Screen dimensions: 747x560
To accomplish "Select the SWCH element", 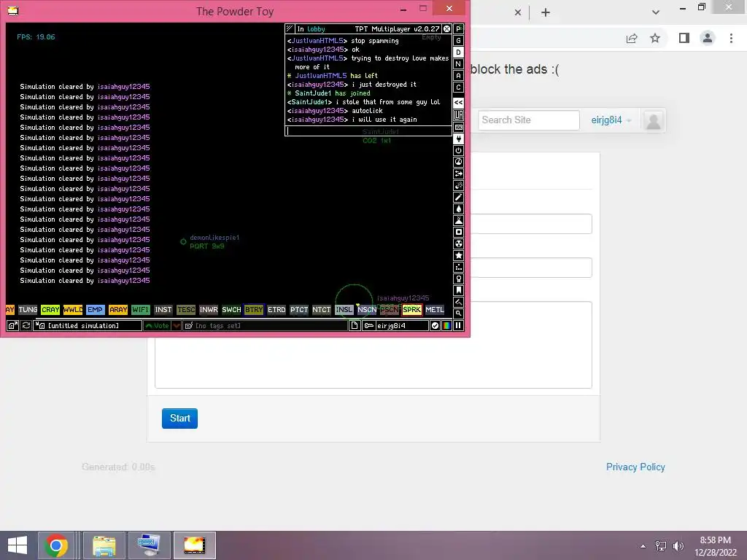I will [x=231, y=309].
